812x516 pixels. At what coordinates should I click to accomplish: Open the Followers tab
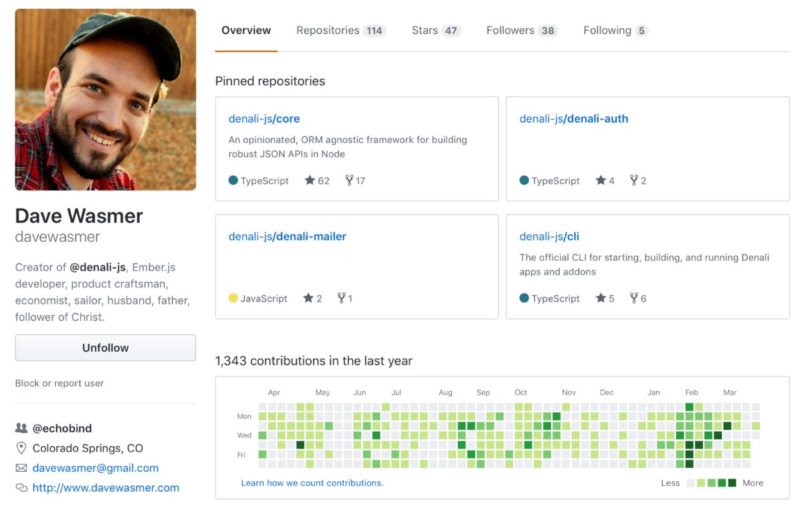point(522,31)
